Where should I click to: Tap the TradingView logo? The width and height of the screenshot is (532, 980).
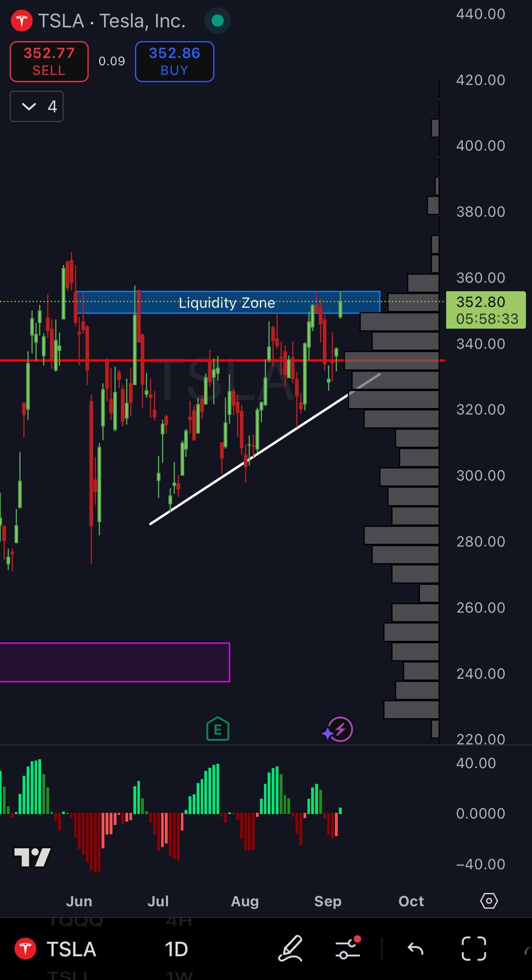[x=33, y=857]
